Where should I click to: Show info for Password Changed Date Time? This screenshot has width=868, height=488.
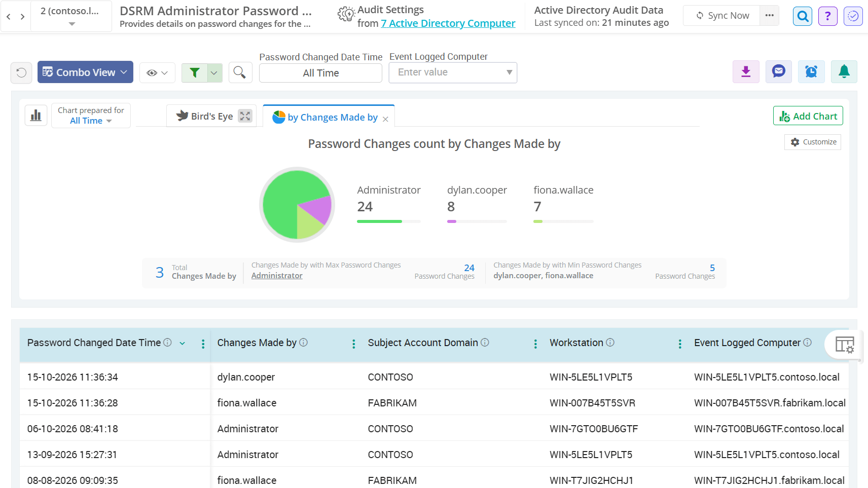pyautogui.click(x=167, y=343)
